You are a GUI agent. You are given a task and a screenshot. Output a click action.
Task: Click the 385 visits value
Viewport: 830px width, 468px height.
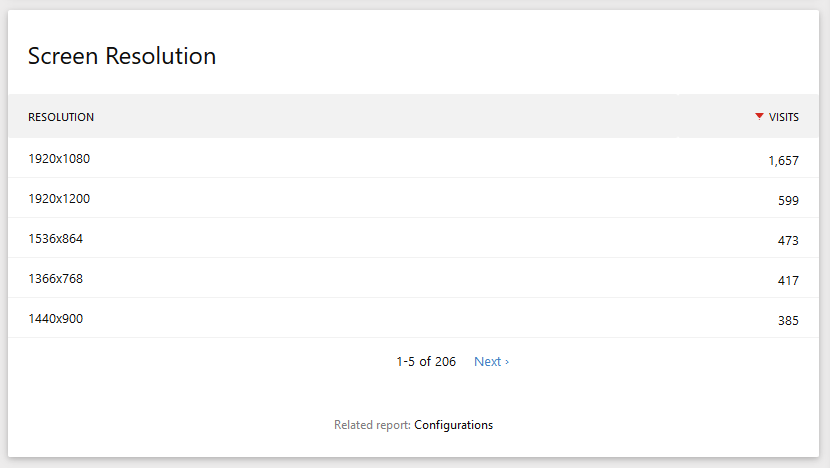(x=788, y=320)
